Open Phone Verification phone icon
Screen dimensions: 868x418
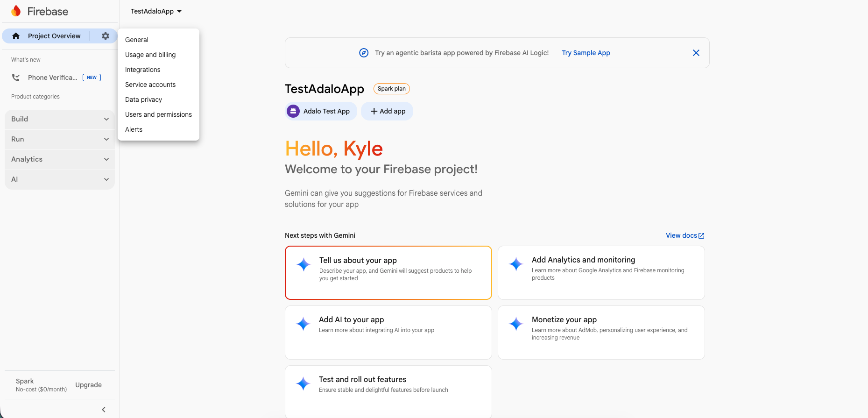point(16,78)
